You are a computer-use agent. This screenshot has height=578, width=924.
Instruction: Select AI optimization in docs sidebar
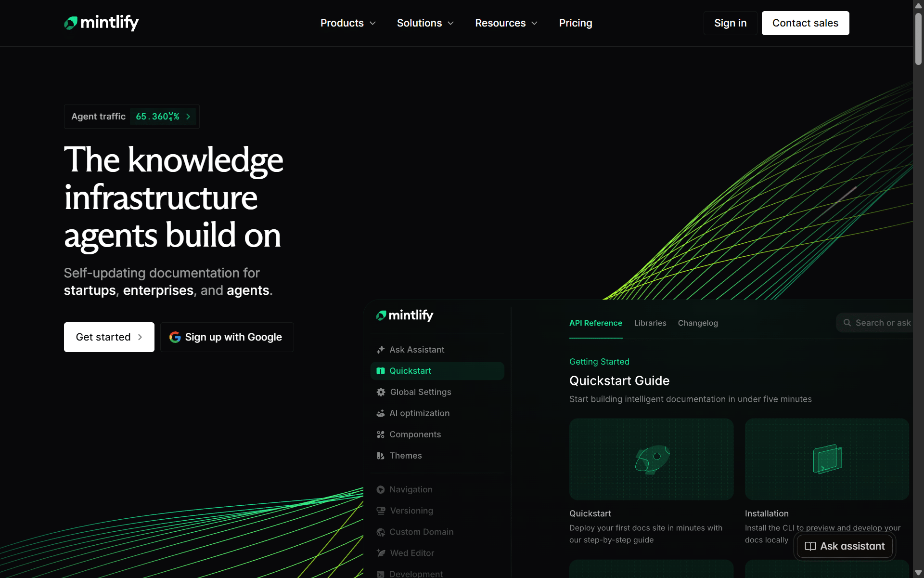(x=437, y=413)
